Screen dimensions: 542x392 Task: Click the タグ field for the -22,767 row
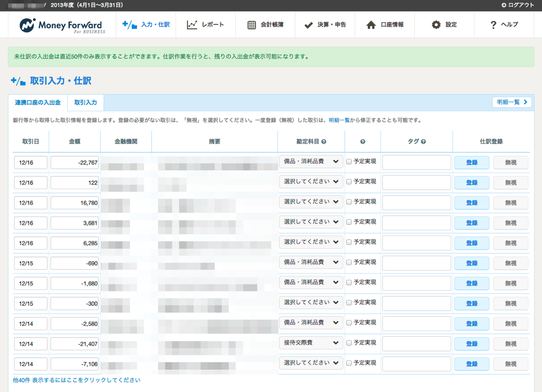tap(416, 162)
